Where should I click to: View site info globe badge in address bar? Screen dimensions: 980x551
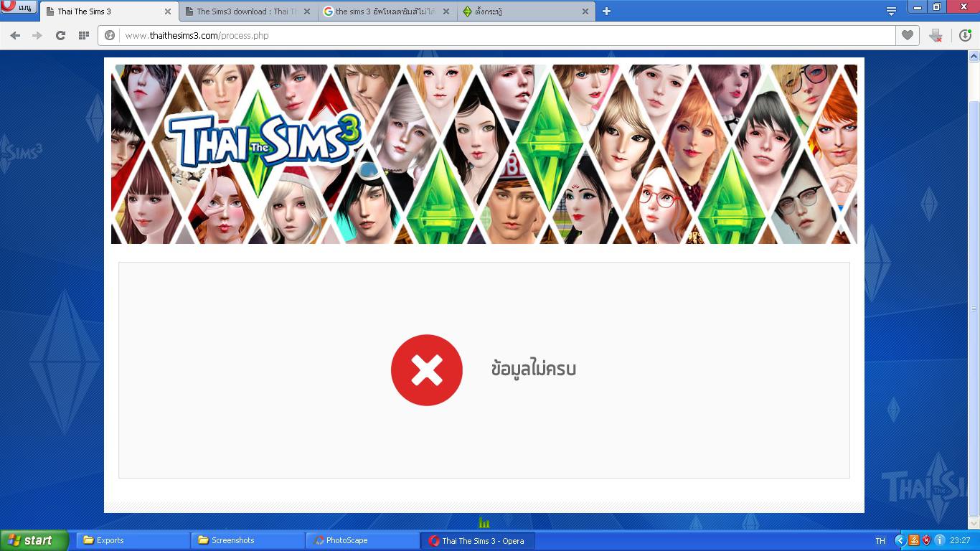point(110,35)
